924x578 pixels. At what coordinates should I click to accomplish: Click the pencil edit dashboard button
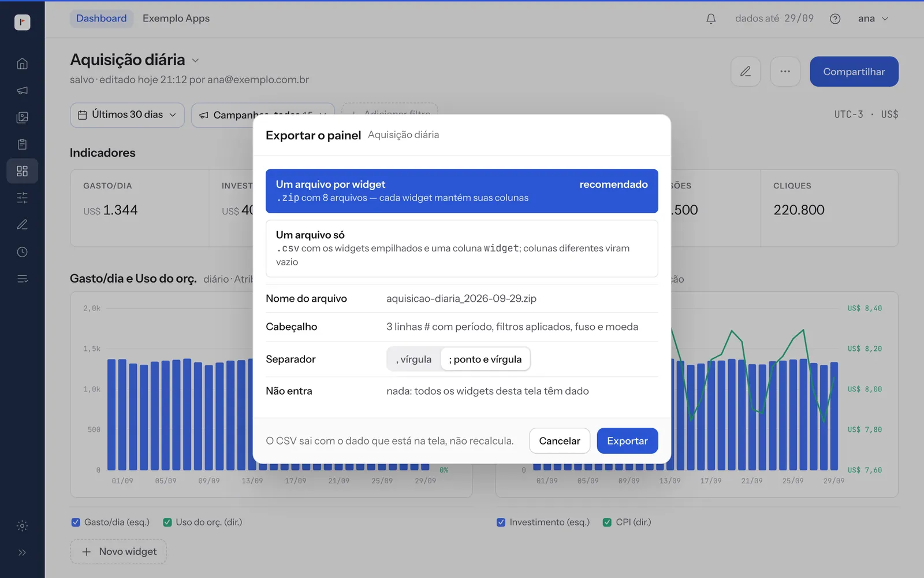pos(746,72)
